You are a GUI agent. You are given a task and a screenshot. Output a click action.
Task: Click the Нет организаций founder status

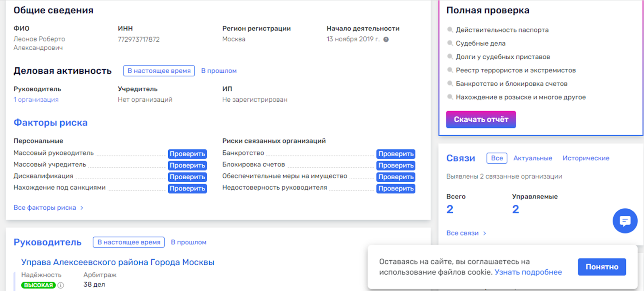(x=145, y=100)
